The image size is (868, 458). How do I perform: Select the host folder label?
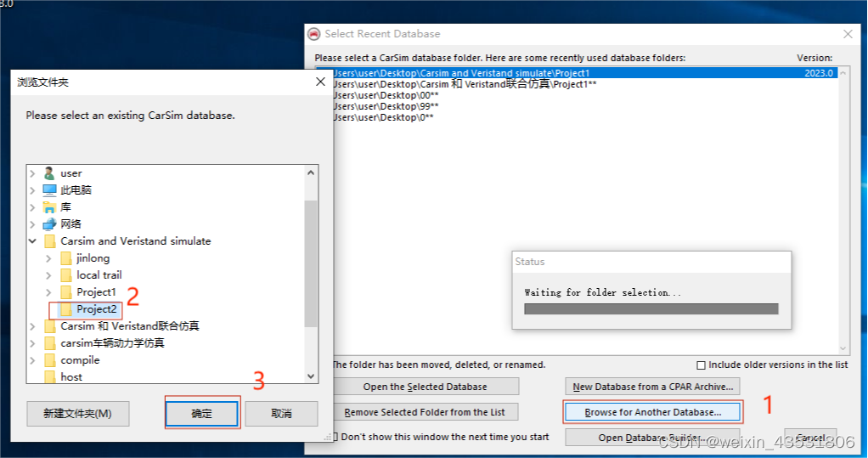click(x=71, y=377)
